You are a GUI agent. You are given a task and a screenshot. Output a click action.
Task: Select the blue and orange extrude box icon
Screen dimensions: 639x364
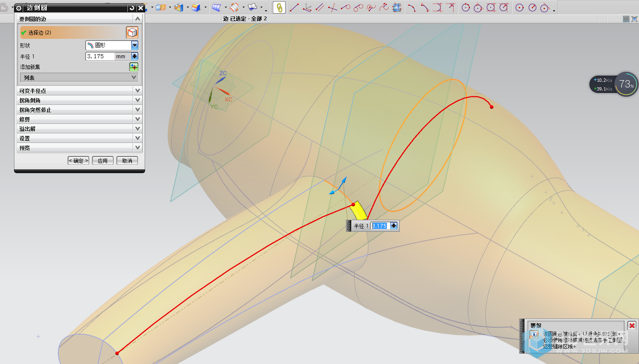click(x=161, y=7)
